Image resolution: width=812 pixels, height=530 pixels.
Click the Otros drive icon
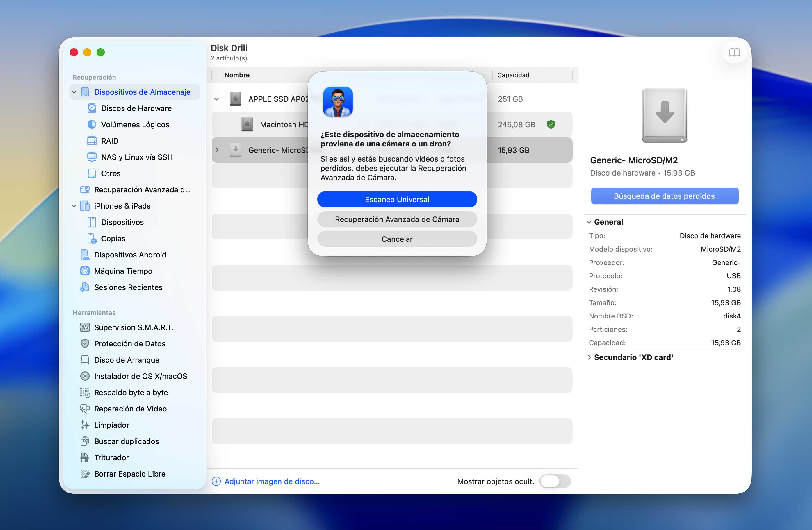point(92,173)
